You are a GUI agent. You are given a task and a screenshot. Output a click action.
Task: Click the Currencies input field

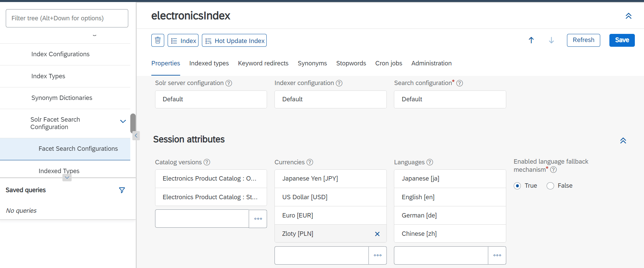[322, 255]
